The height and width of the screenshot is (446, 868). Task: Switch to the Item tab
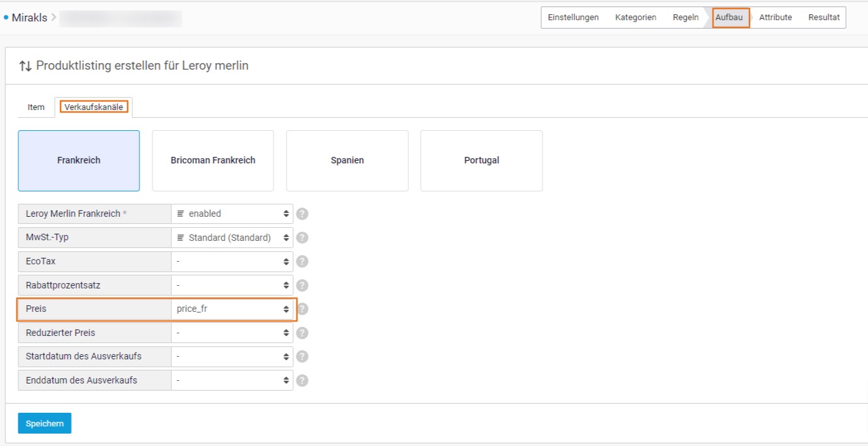click(x=36, y=107)
